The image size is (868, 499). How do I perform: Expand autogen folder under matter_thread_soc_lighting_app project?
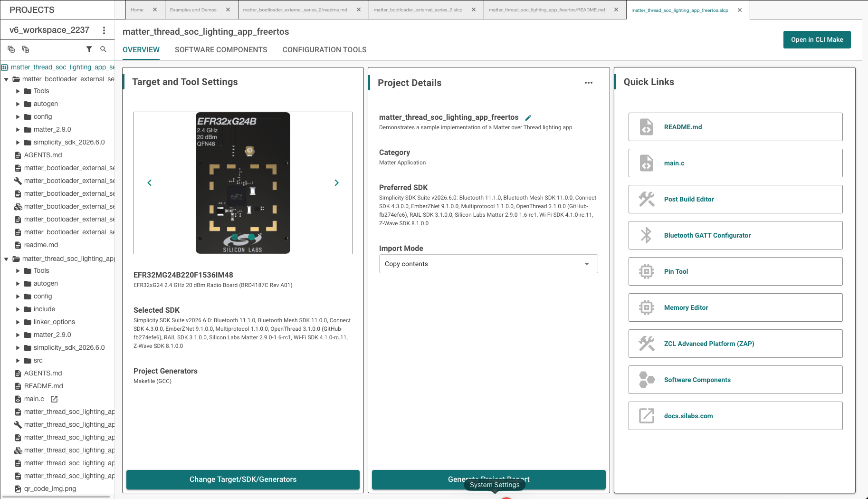[x=18, y=284]
